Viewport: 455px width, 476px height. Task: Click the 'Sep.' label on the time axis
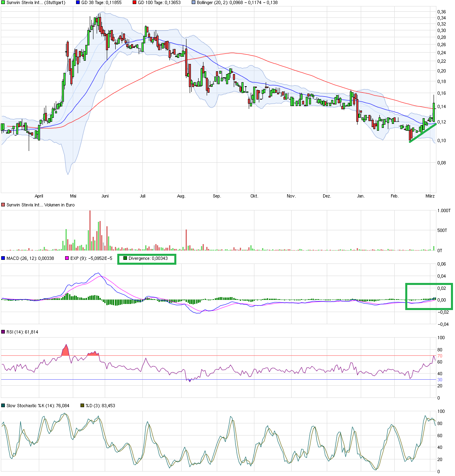[217, 196]
